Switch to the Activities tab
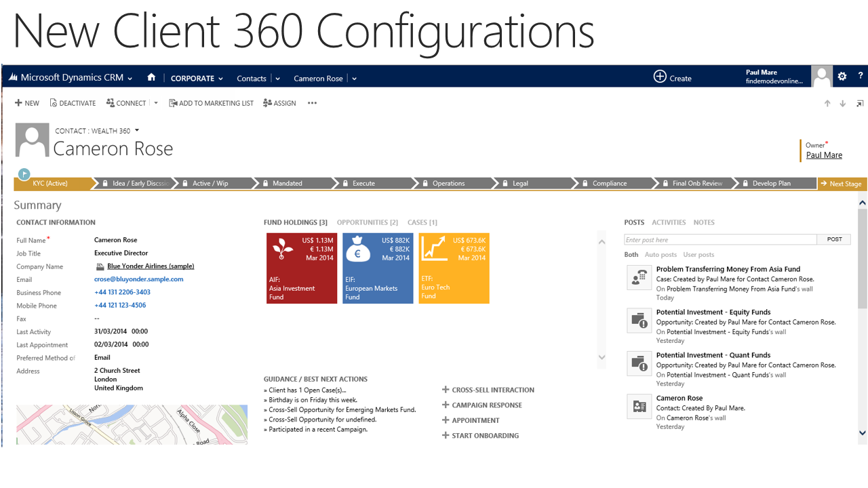Screen dimensions: 868x488 pos(669,222)
